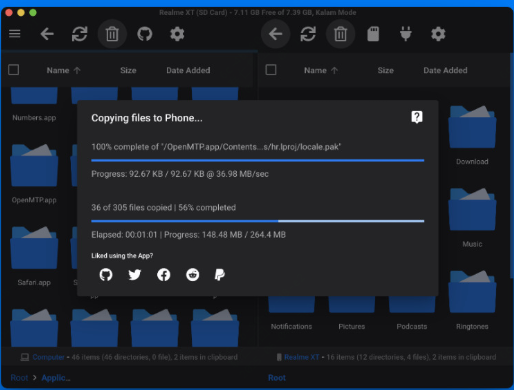
Task: Click the help icon in copy dialog
Action: tap(417, 117)
